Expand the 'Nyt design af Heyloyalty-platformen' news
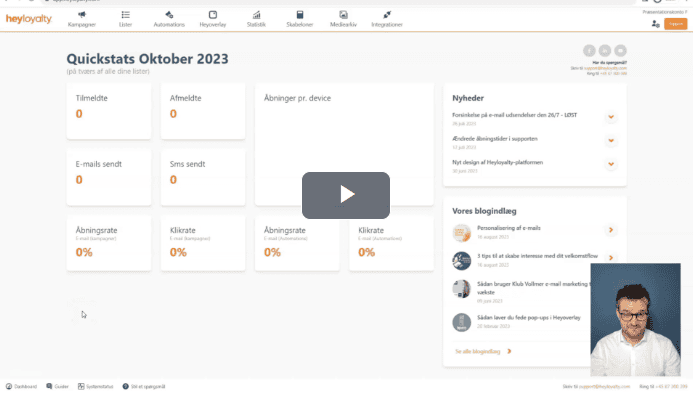The height and width of the screenshot is (394, 693). pos(611,164)
